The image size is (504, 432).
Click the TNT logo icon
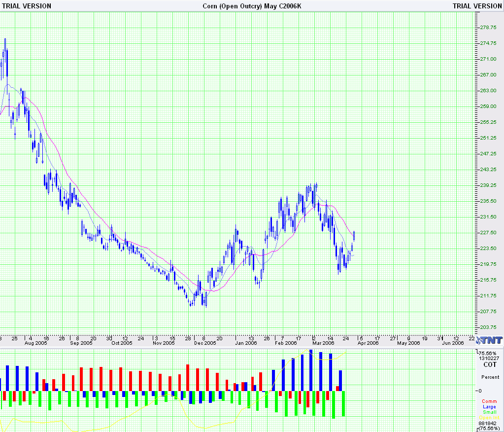(x=490, y=340)
